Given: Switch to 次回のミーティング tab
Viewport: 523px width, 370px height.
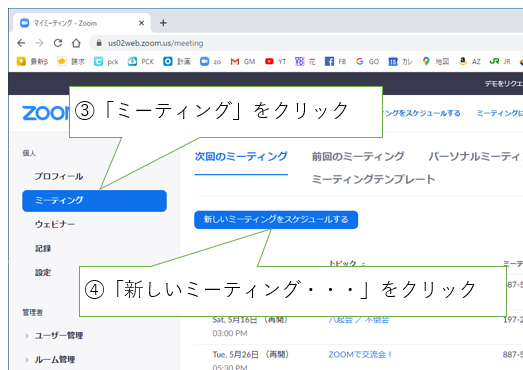Looking at the screenshot, I should [241, 156].
